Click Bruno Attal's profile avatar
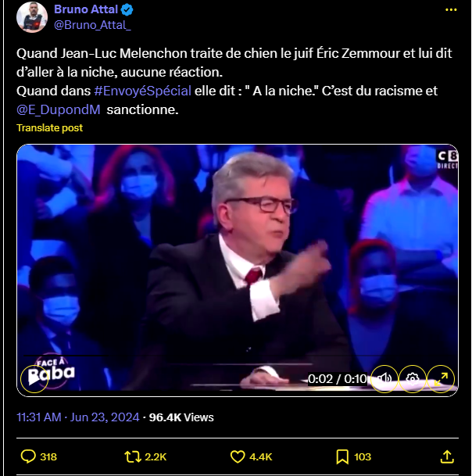The height and width of the screenshot is (476, 472). [x=32, y=17]
